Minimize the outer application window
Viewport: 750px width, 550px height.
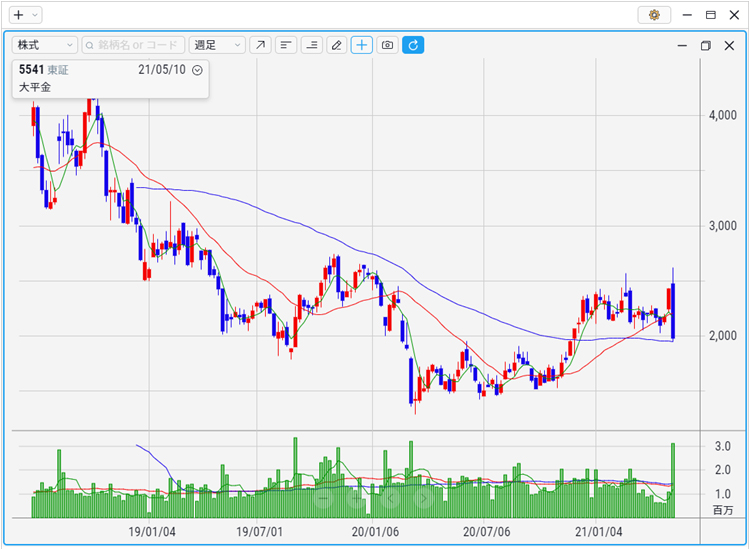coord(687,15)
